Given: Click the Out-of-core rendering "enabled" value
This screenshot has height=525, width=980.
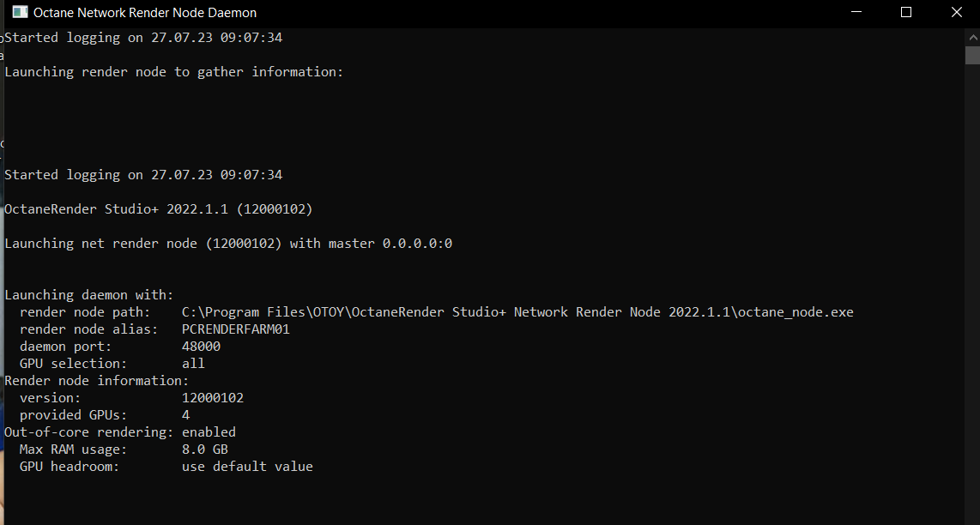Looking at the screenshot, I should point(209,432).
